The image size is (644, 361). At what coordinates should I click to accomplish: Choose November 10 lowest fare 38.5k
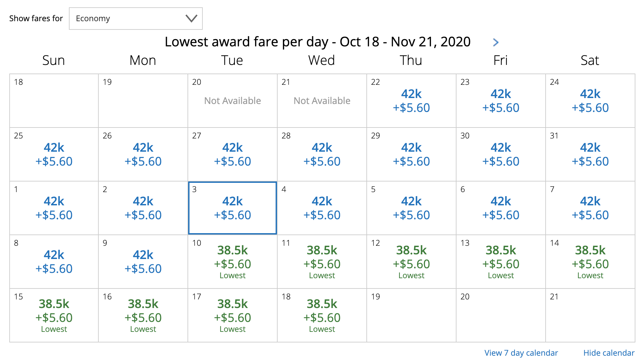click(x=232, y=262)
